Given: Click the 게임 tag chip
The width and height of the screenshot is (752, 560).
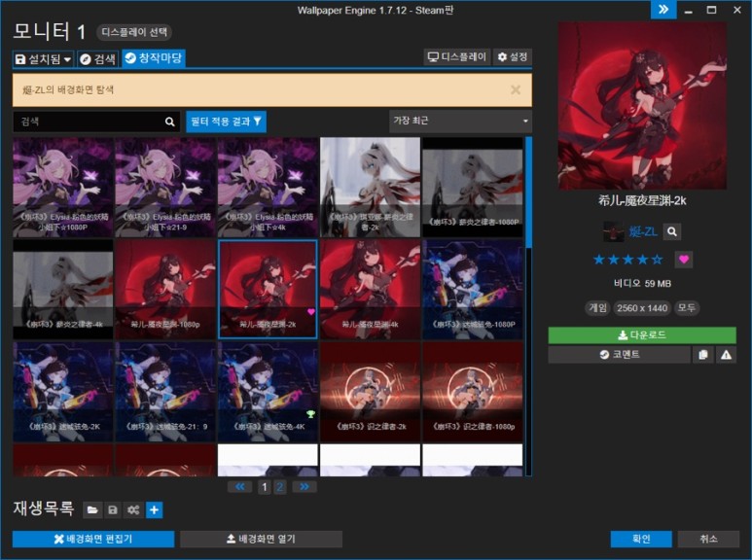Looking at the screenshot, I should point(598,308).
